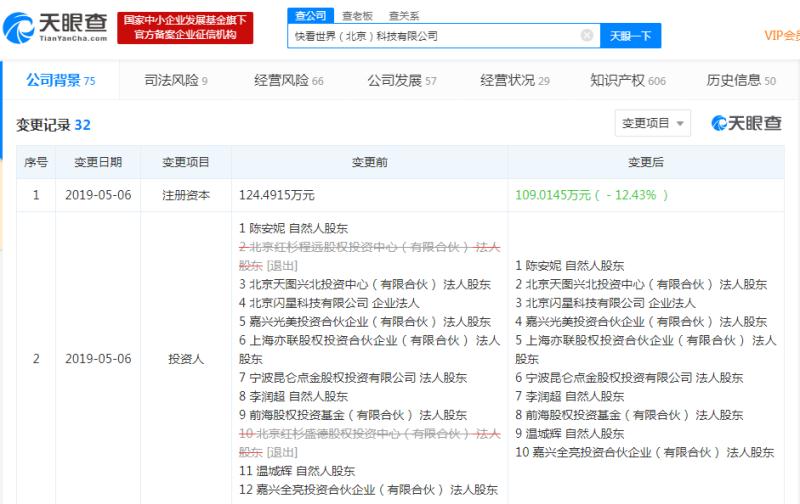Open the 经营状况 section tab
800x504 pixels.
[x=514, y=80]
